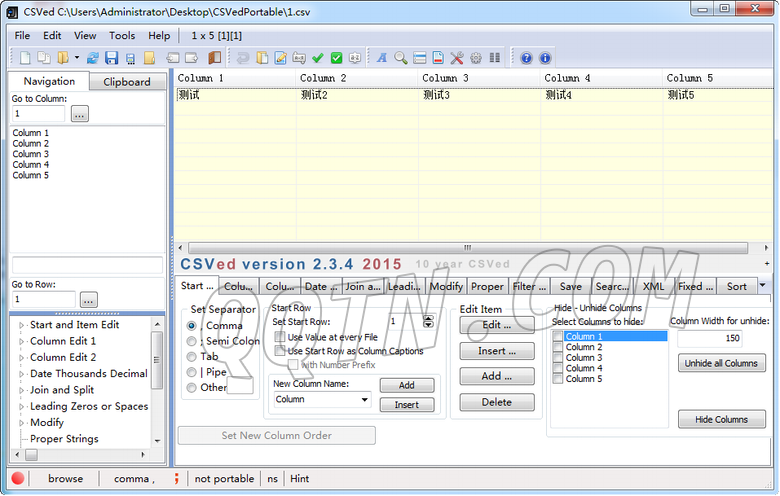
Task: Click the new file icon in toolbar
Action: pyautogui.click(x=25, y=58)
